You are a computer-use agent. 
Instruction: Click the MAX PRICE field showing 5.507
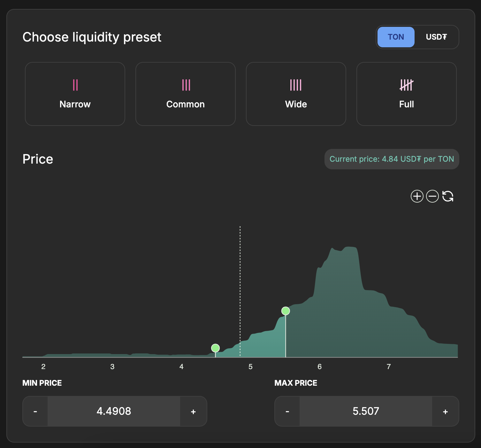[366, 411]
